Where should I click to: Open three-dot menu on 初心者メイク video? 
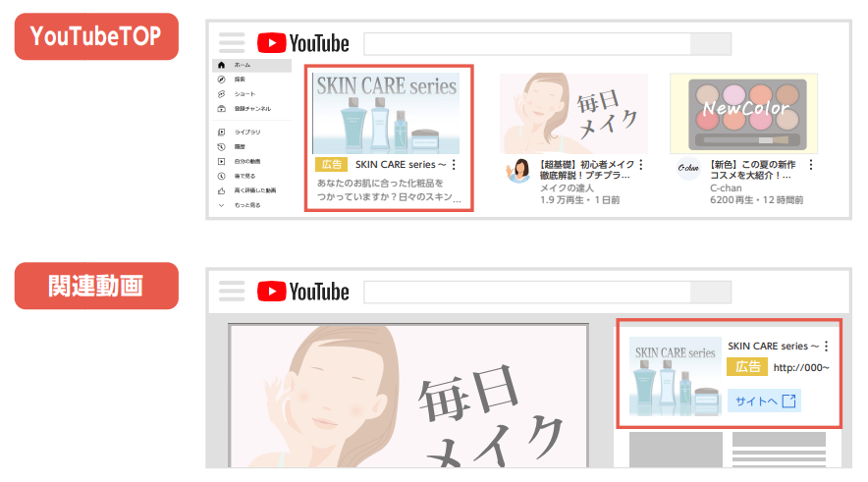pos(641,166)
